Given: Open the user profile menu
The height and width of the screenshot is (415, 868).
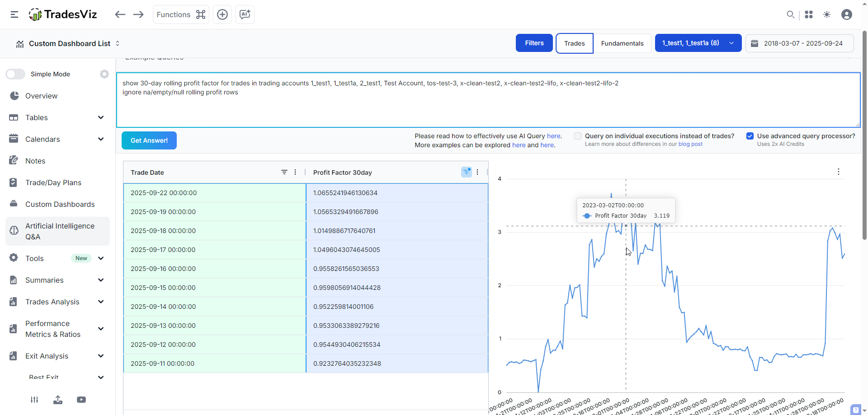Looking at the screenshot, I should coord(847,14).
